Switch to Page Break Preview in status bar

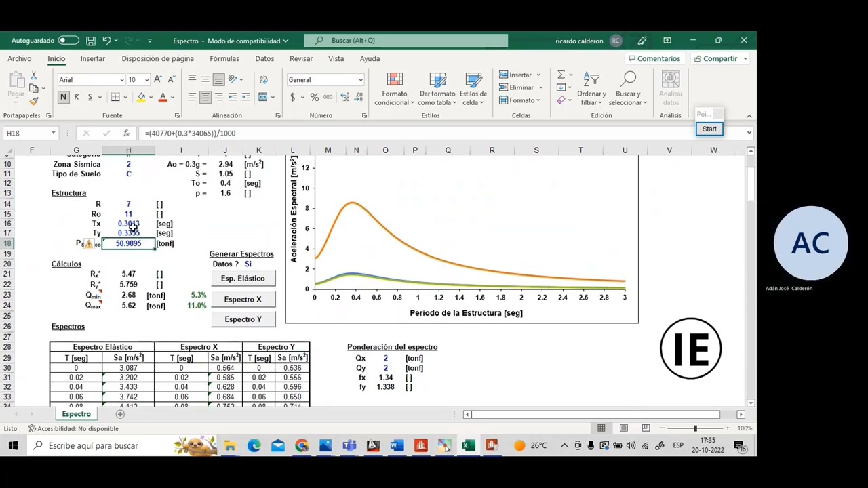646,428
